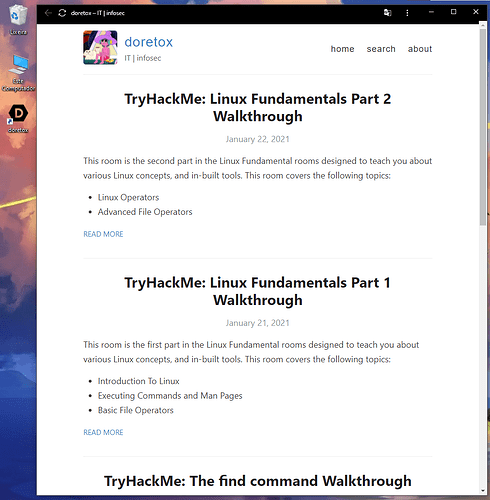Open The find command Walkthrough title
This screenshot has height=500, width=490.
pos(258,481)
